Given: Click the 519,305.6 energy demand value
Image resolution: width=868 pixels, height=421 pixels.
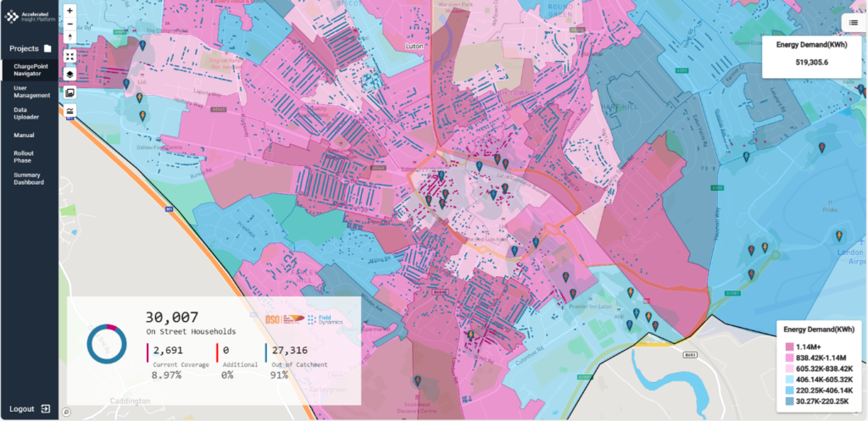Looking at the screenshot, I should [x=811, y=63].
